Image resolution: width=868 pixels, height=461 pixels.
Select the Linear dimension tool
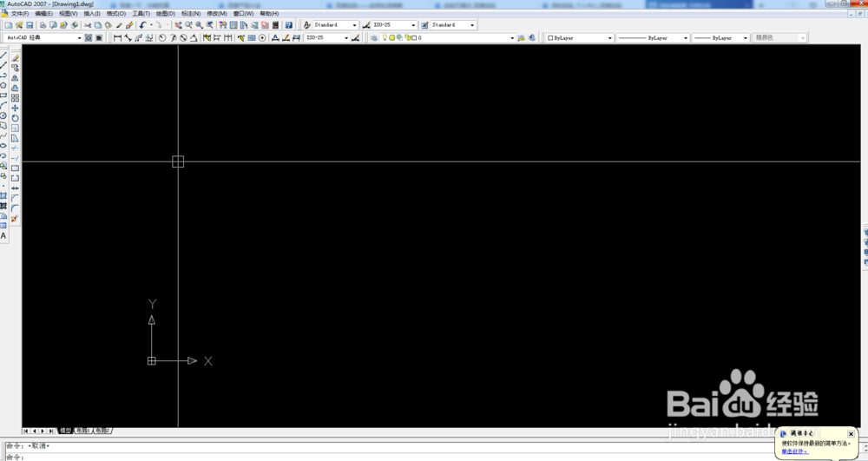pyautogui.click(x=117, y=37)
